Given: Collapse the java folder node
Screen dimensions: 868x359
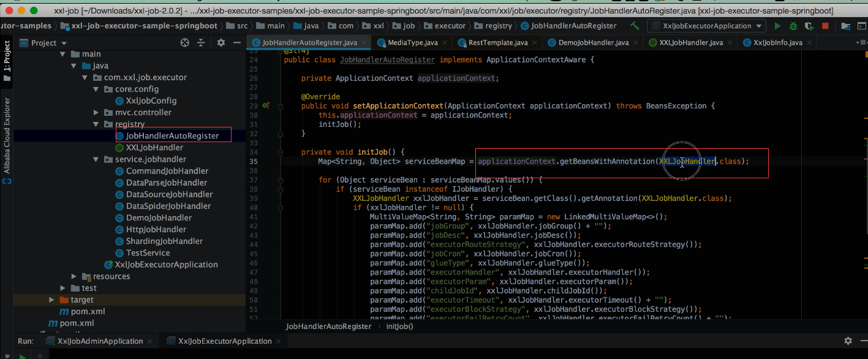Looking at the screenshot, I should point(74,66).
